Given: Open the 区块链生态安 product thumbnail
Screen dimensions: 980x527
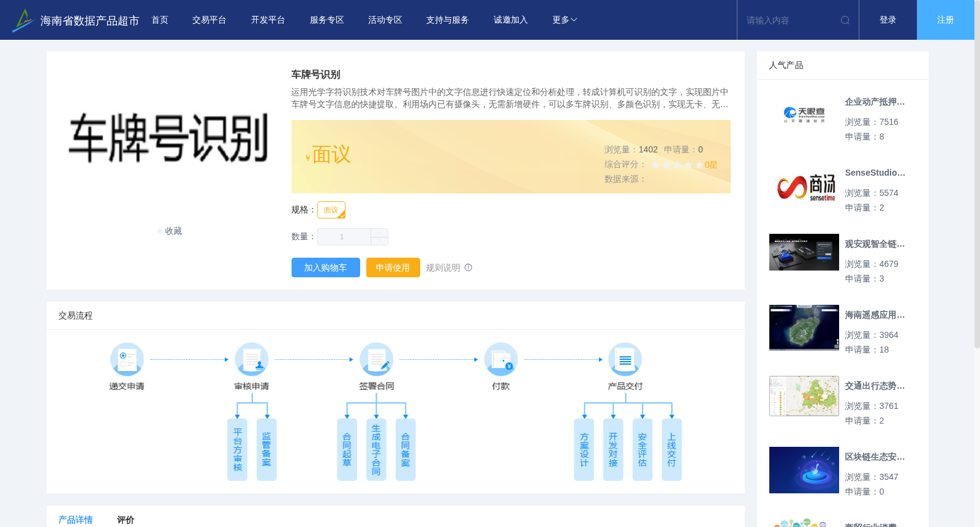Looking at the screenshot, I should (x=804, y=470).
